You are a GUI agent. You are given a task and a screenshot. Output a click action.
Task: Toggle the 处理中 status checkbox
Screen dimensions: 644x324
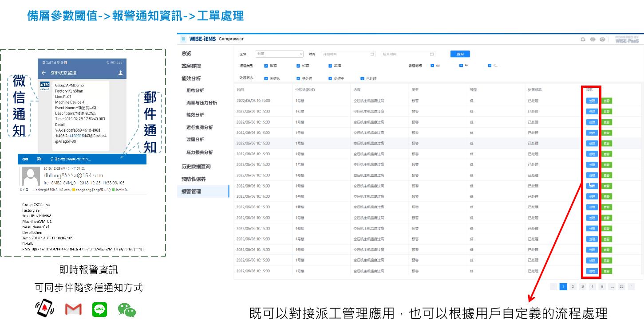330,78
